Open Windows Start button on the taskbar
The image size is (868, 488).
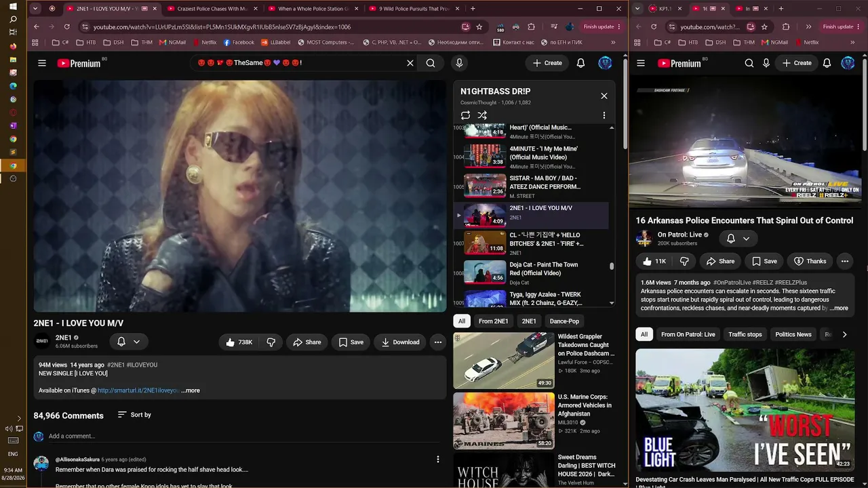13,6
